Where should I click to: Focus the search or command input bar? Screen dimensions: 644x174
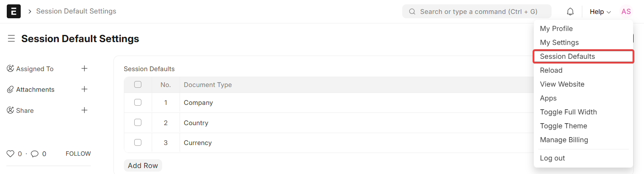point(477,12)
